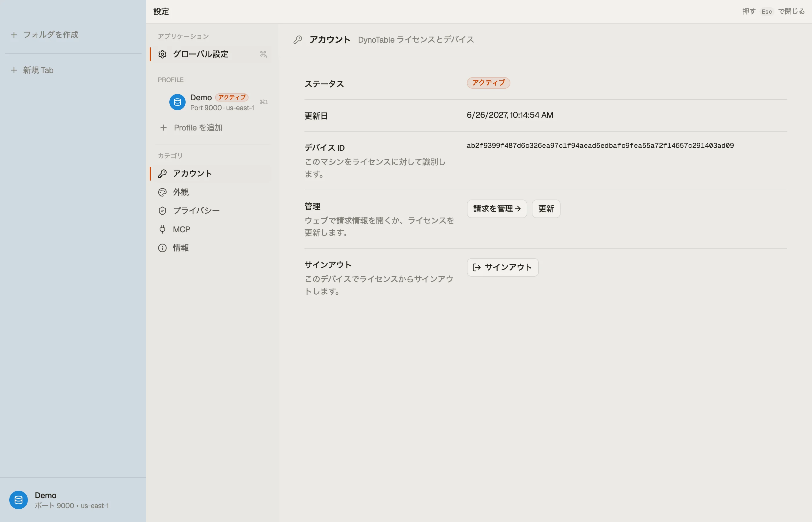Click the アプリケーション section heading
The width and height of the screenshot is (812, 522).
183,36
